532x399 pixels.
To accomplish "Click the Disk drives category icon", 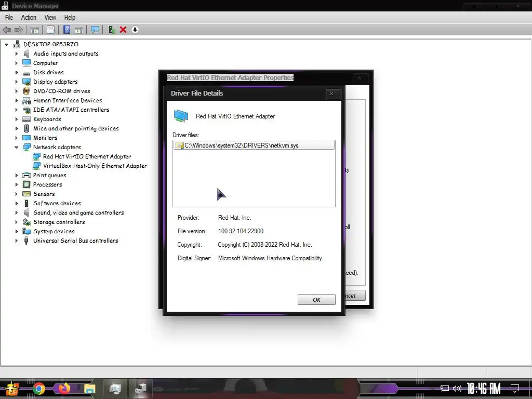I will (26, 73).
